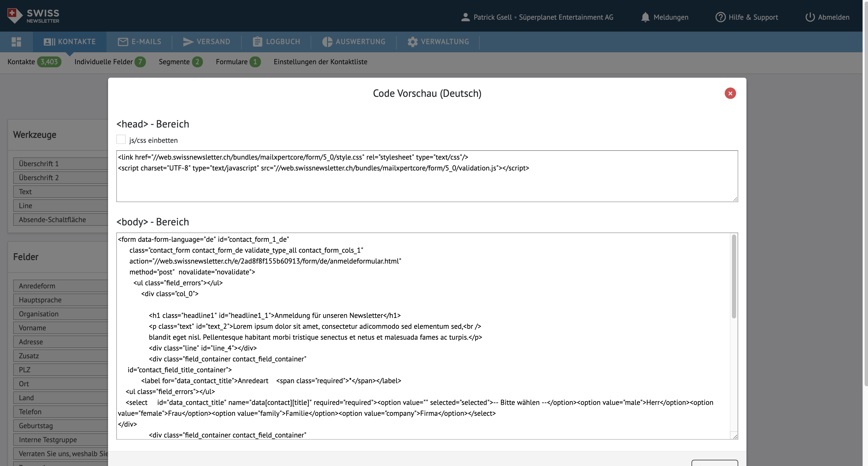
Task: Open the Auswertung menu
Action: [354, 42]
